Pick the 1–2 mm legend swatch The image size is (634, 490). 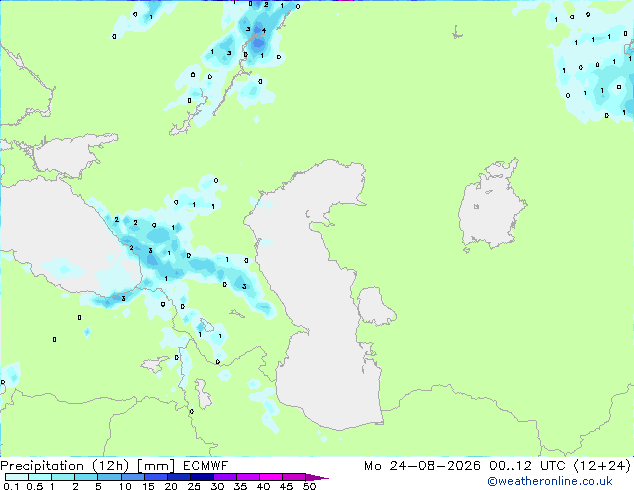click(x=63, y=477)
